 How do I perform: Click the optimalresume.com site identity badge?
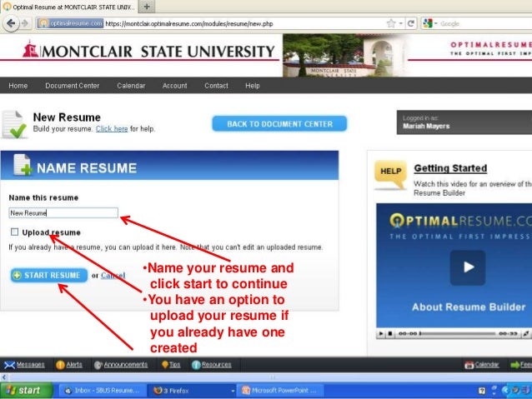(70, 23)
